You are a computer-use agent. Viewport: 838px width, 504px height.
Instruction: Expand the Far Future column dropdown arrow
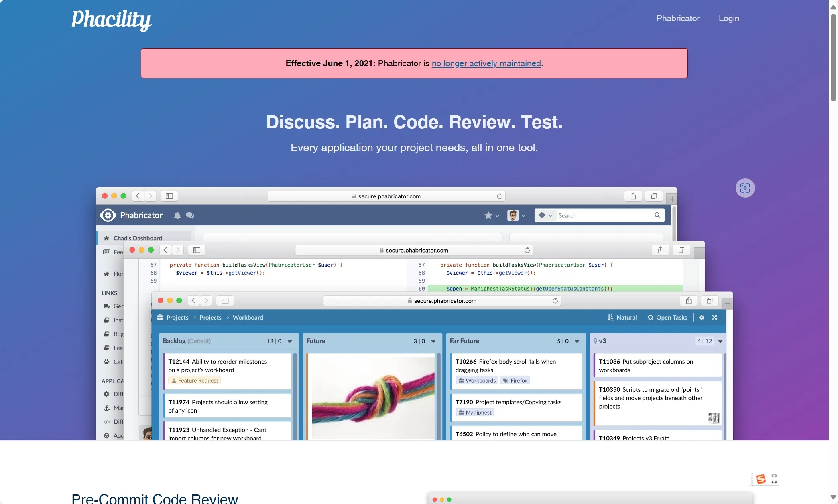(x=577, y=341)
